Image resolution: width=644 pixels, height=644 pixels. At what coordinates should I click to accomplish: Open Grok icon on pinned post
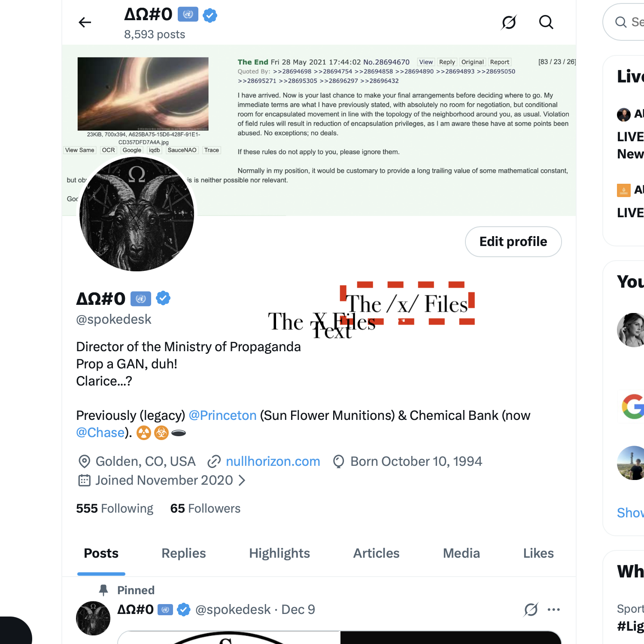[x=531, y=609]
